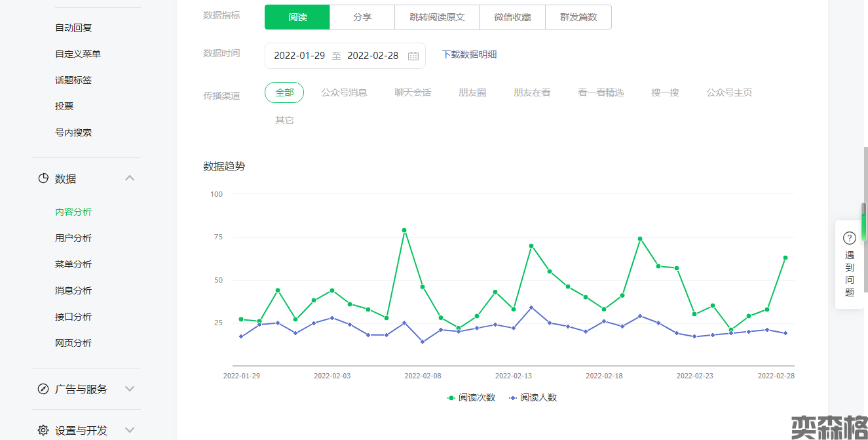Toggle 阅读人数 legend series in chart
The image size is (868, 440).
coord(533,397)
